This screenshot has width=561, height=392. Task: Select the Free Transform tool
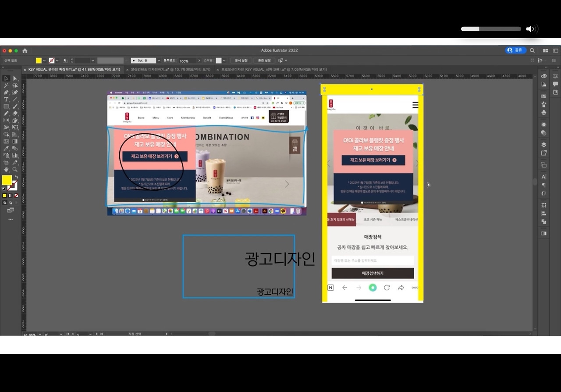point(15,128)
